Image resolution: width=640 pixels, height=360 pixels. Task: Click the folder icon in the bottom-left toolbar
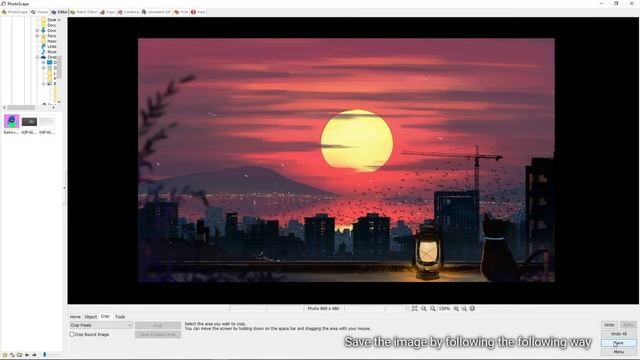click(x=19, y=355)
